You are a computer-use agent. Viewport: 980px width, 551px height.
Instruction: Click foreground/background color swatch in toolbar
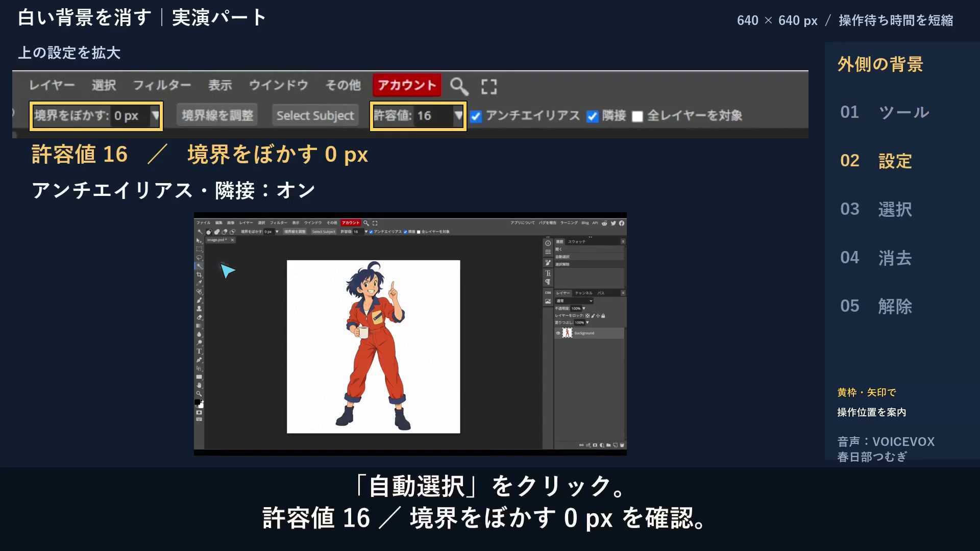pos(199,403)
